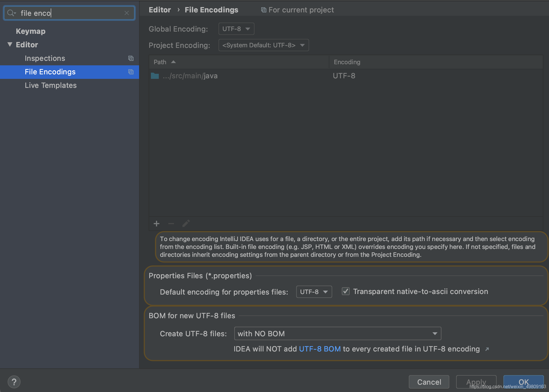Viewport: 549px width, 392px height.
Task: Click the copy icon next to File Encodings
Action: [x=131, y=72]
